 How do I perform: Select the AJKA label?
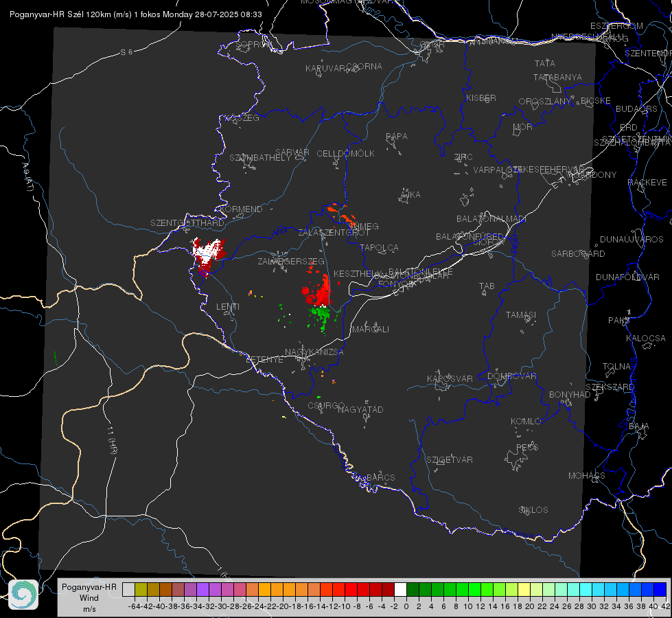(410, 195)
